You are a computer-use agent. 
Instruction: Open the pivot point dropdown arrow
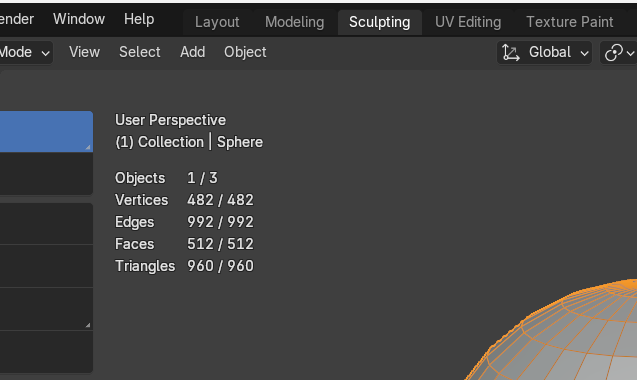point(630,53)
